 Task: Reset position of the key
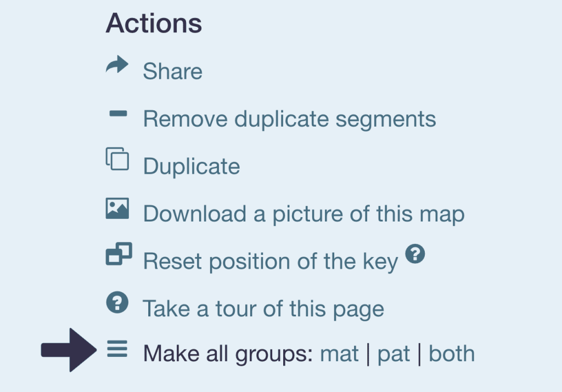tap(270, 262)
